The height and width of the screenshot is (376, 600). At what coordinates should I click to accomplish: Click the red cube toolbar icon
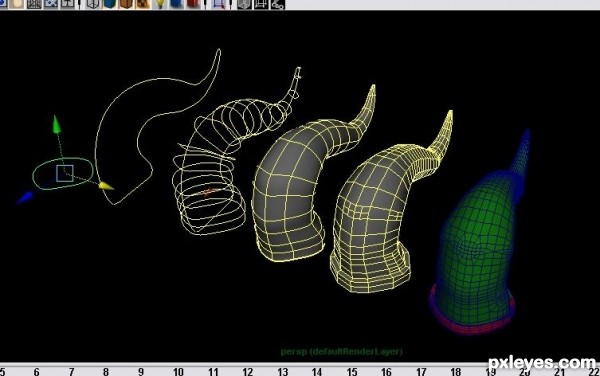pyautogui.click(x=194, y=4)
